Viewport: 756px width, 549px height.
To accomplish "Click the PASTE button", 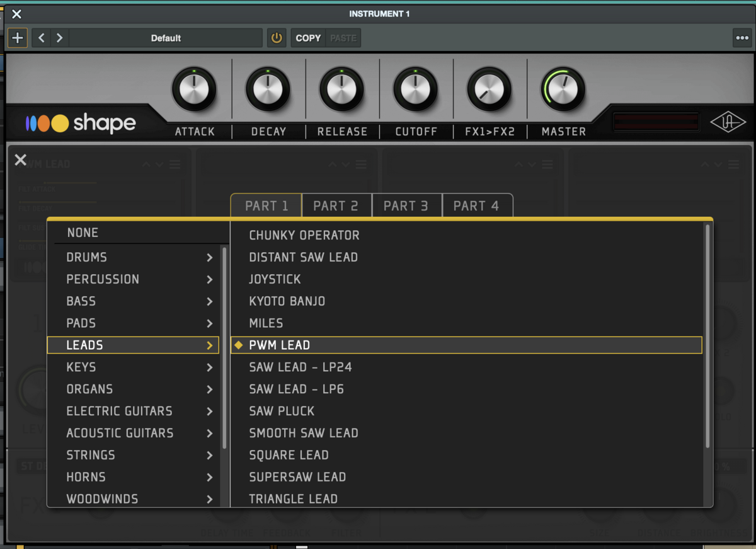I will [x=343, y=38].
